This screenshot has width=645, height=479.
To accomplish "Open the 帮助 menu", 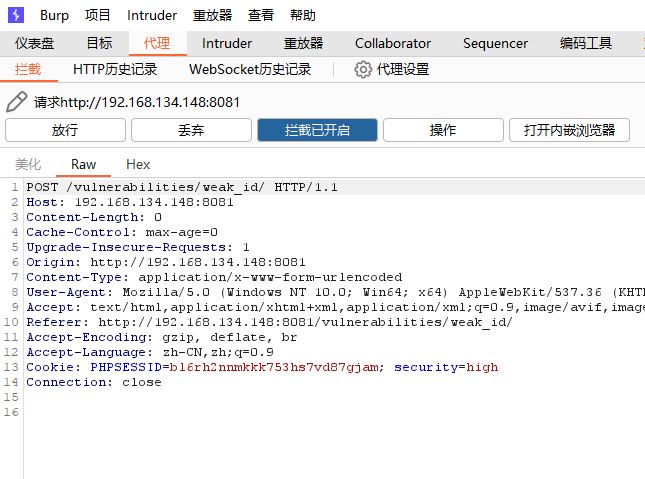I will pyautogui.click(x=303, y=15).
